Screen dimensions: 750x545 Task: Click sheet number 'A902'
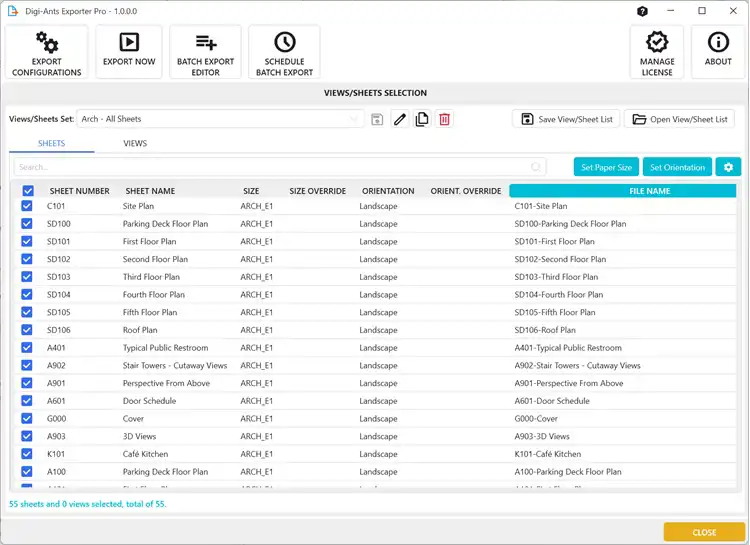pos(56,366)
